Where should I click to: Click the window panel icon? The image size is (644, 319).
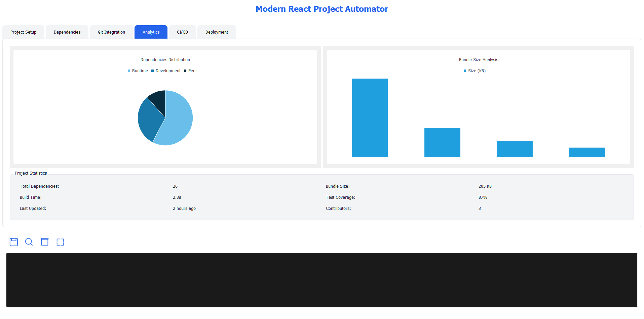(45, 242)
